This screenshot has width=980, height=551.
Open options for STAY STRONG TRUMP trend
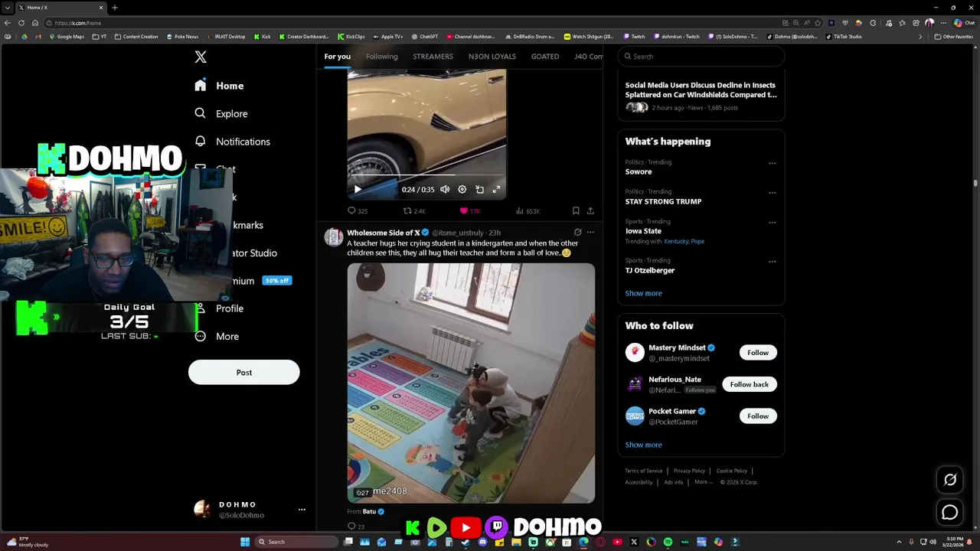tap(772, 193)
